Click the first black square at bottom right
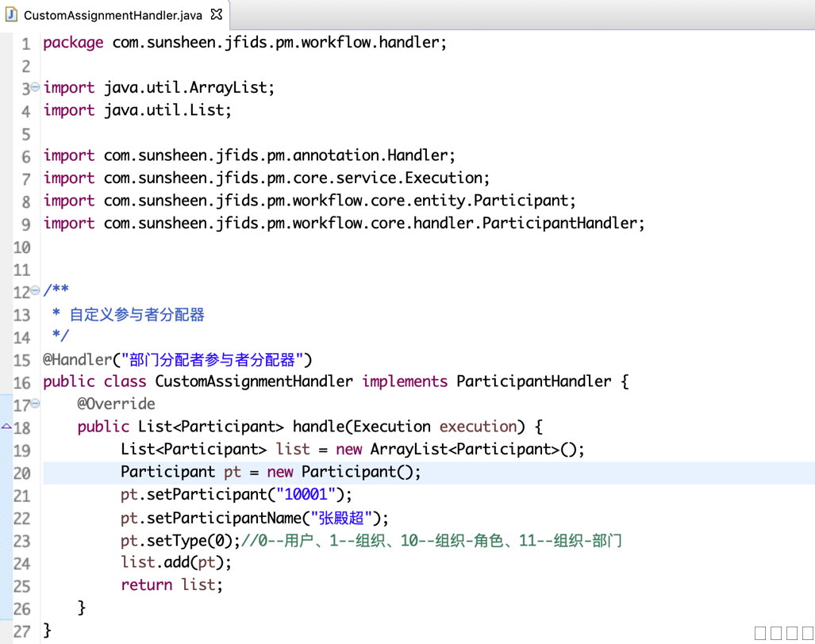 761,633
